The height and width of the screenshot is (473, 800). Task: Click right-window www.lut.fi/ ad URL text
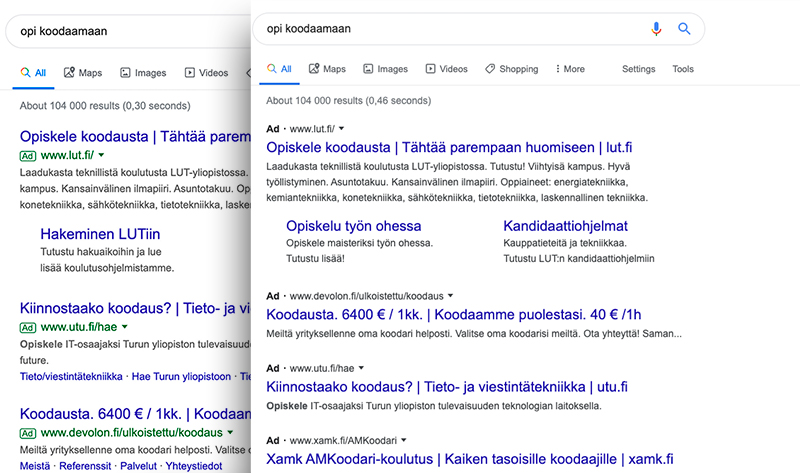(312, 129)
